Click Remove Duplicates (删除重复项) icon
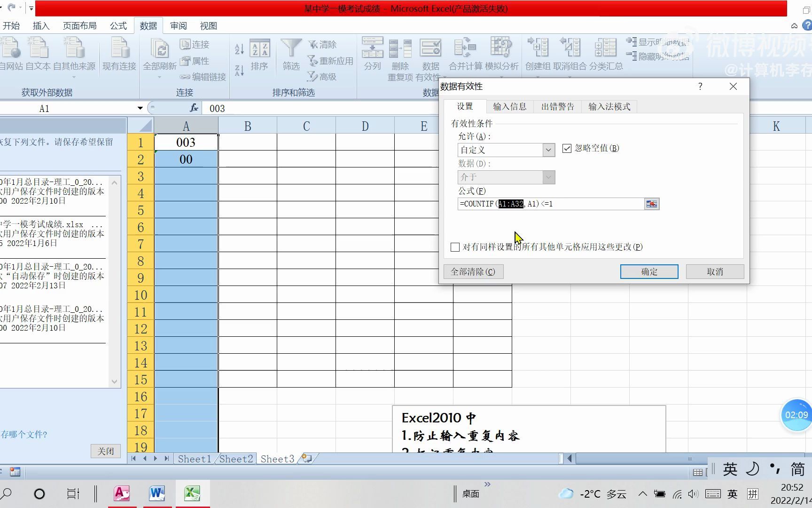 pyautogui.click(x=400, y=59)
